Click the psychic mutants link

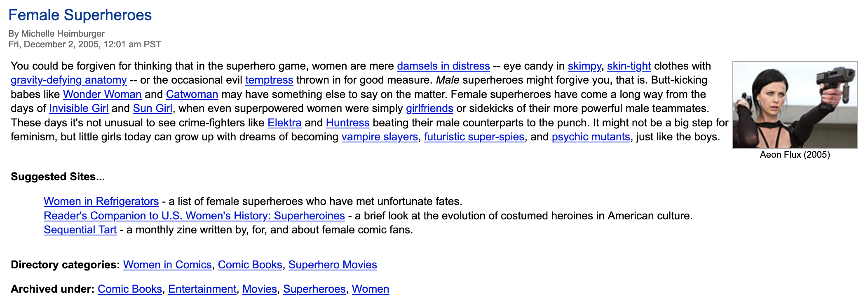(x=591, y=137)
